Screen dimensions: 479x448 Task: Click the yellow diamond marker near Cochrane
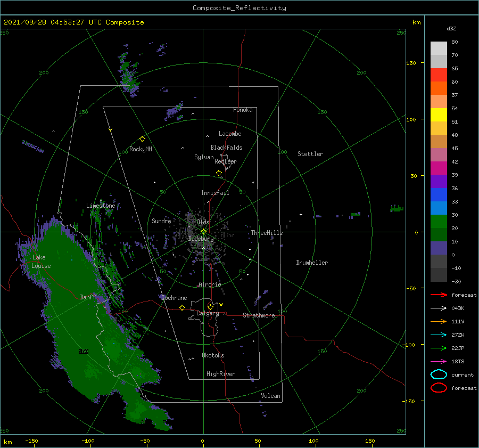point(182,308)
